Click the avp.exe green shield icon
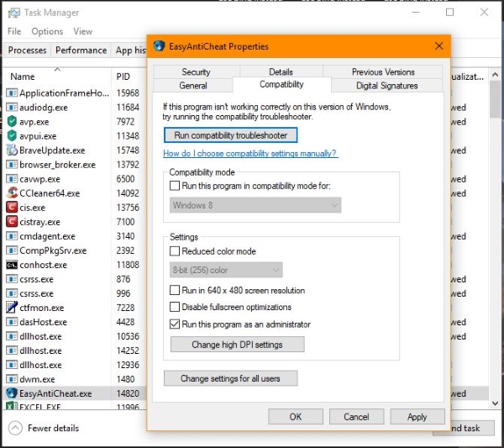The width and height of the screenshot is (504, 448). [x=12, y=122]
